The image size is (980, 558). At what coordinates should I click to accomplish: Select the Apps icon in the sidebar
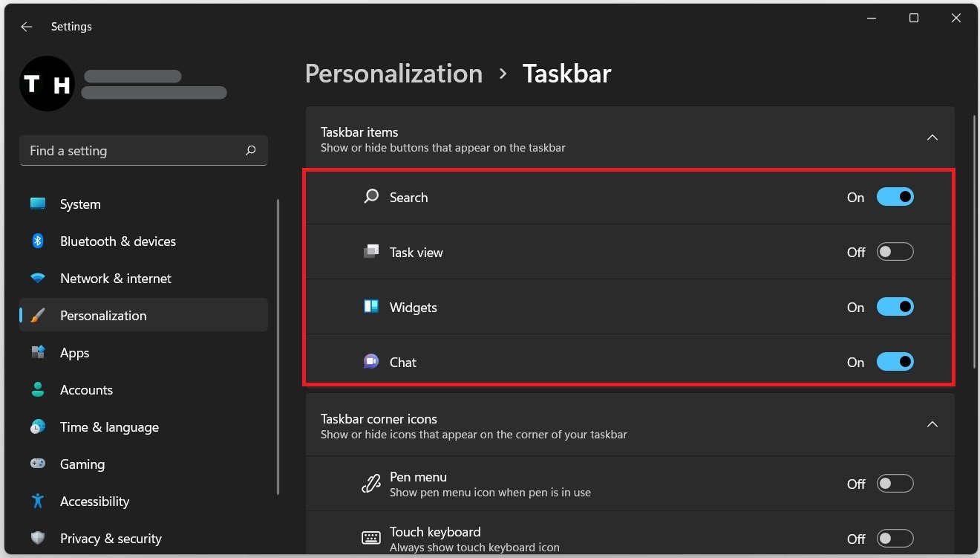point(38,353)
